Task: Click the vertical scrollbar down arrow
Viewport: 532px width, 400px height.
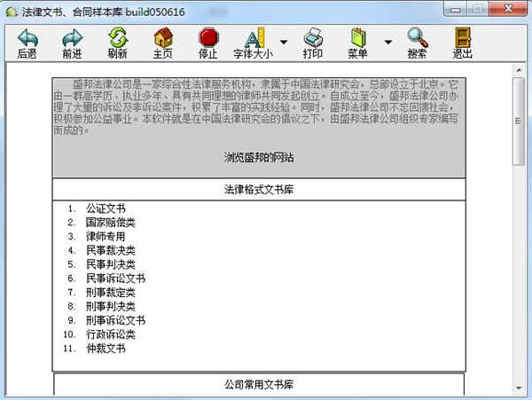Action: (x=519, y=390)
